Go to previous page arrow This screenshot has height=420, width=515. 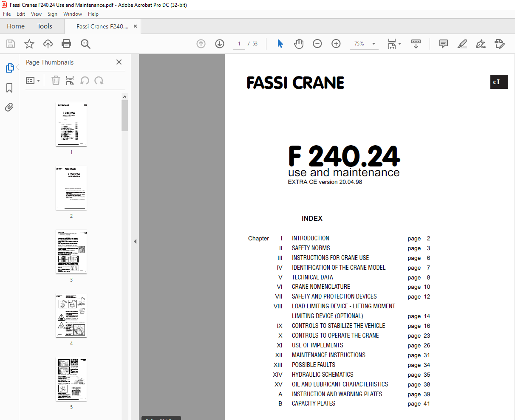(x=201, y=44)
